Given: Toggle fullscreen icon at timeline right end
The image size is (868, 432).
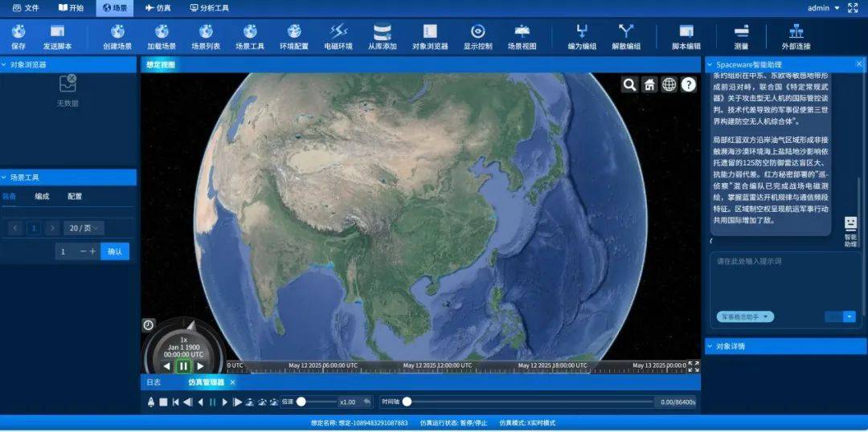Looking at the screenshot, I should click(694, 366).
